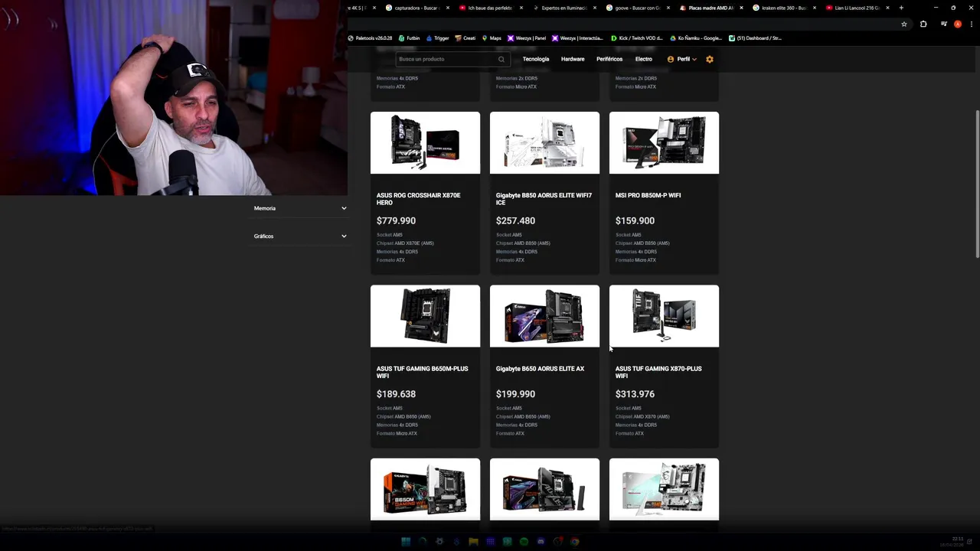Click the MSI PRO B850M-P image
980x551 pixels.
(x=664, y=143)
